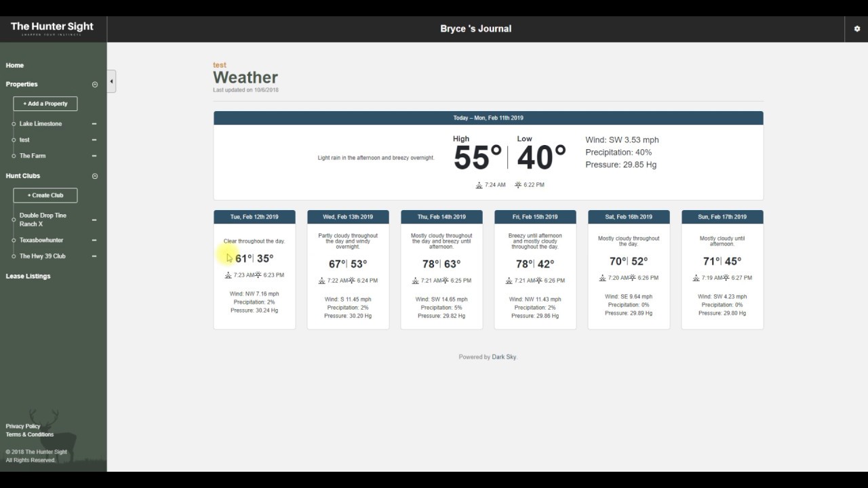The height and width of the screenshot is (488, 868).
Task: Click the Weather page heading
Action: 245,78
